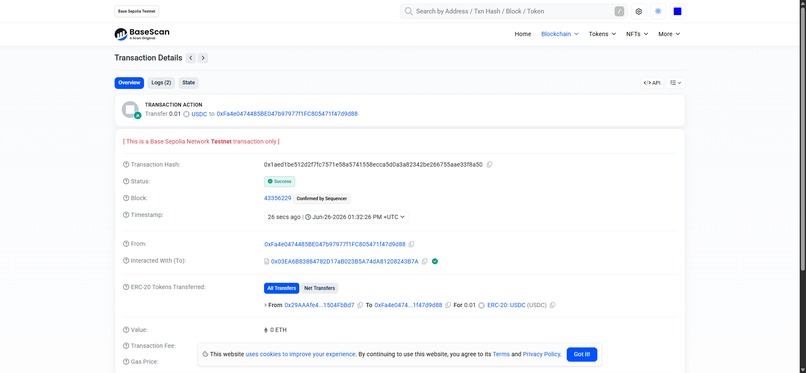Click the slash shortcut key icon in search

[x=619, y=11]
